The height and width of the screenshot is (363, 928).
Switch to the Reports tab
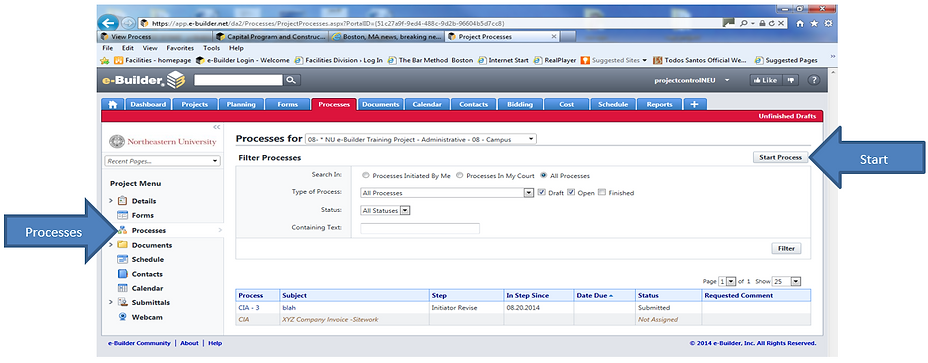[659, 104]
